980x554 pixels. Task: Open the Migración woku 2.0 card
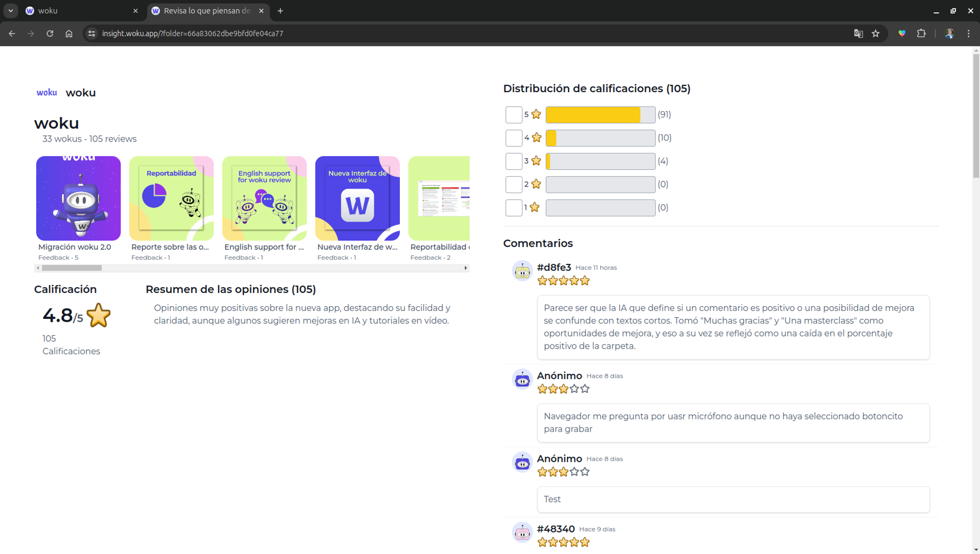[x=78, y=198]
